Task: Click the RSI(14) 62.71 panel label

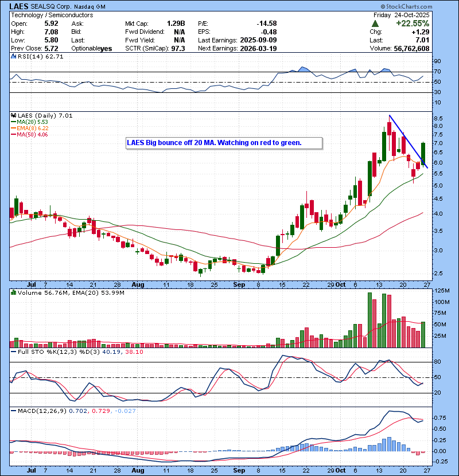Action: click(x=40, y=56)
